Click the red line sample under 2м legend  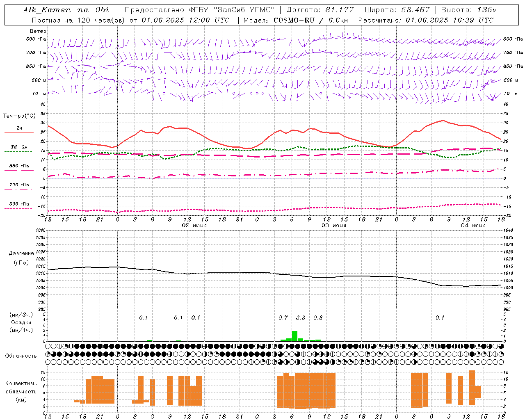[x=19, y=132]
